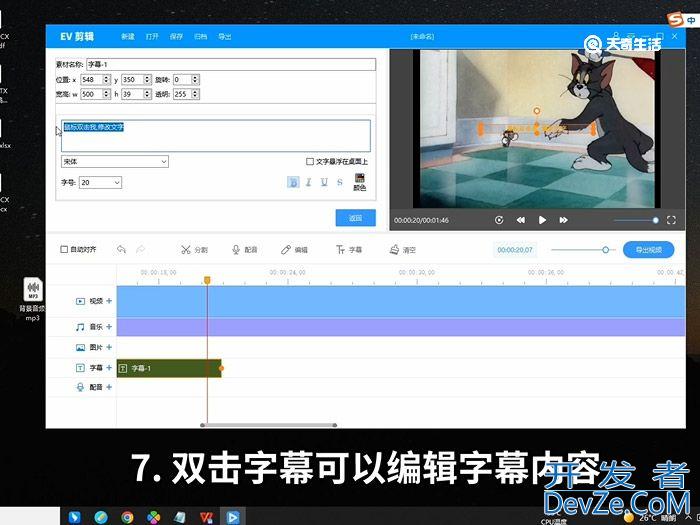Add a subtitle with the 字幕 track plus icon

(x=109, y=367)
